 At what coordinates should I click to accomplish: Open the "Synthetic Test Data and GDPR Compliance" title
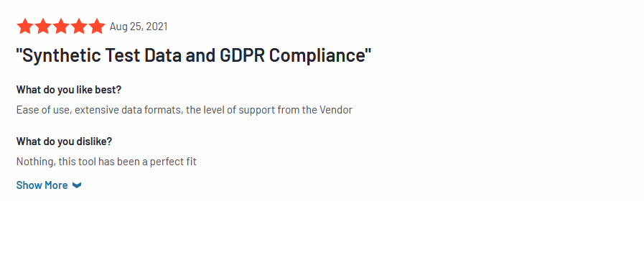(x=193, y=55)
